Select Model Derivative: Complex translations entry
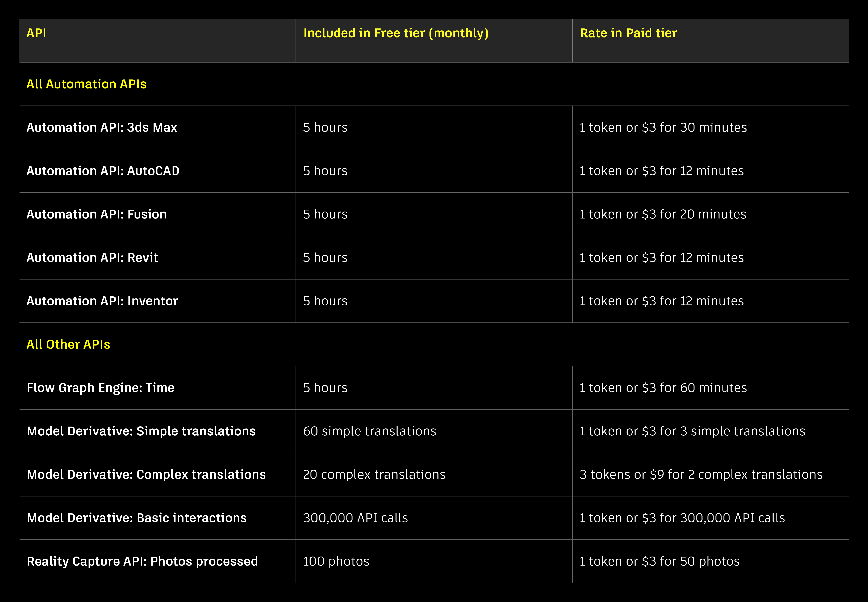The height and width of the screenshot is (602, 868). pyautogui.click(x=146, y=474)
